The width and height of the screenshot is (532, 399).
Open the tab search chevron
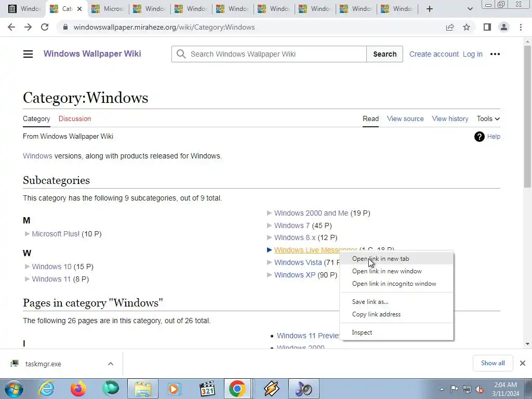coord(470,9)
